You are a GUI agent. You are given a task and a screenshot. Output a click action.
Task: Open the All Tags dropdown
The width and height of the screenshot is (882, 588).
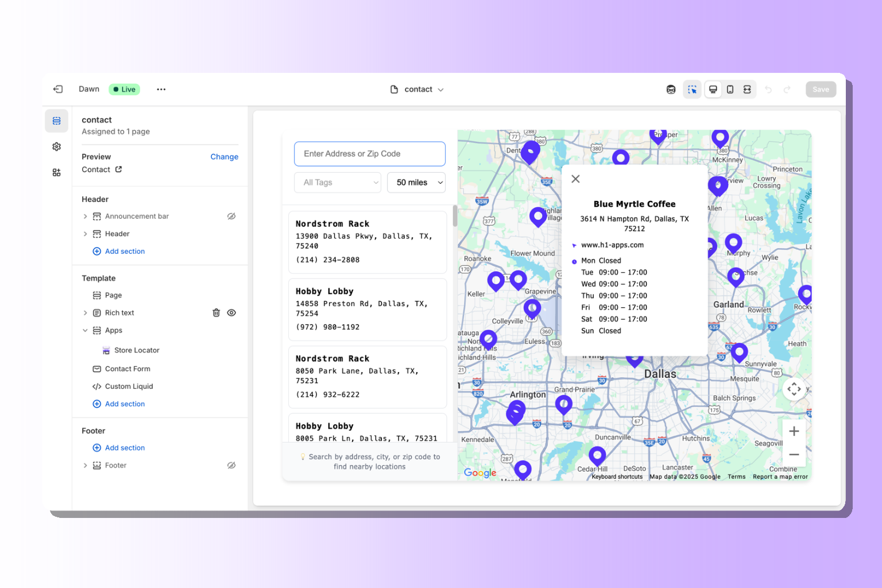pyautogui.click(x=338, y=183)
